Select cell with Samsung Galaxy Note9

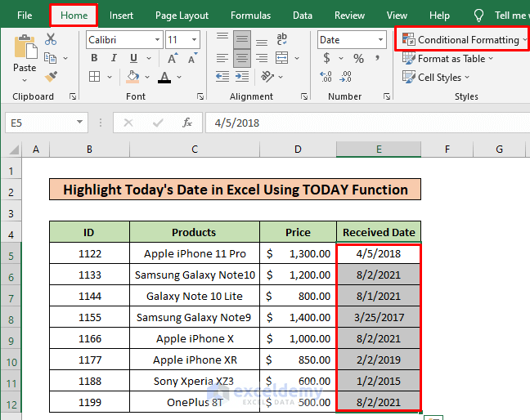(195, 317)
